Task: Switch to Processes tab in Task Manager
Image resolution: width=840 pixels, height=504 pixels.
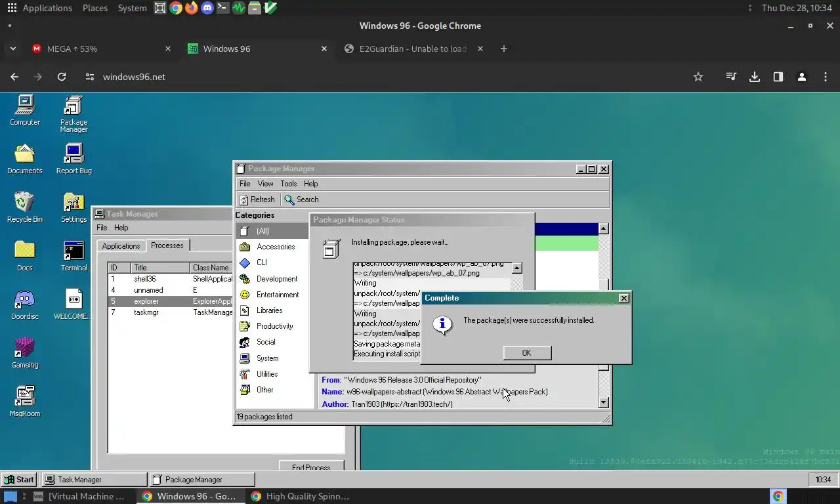Action: [x=167, y=245]
